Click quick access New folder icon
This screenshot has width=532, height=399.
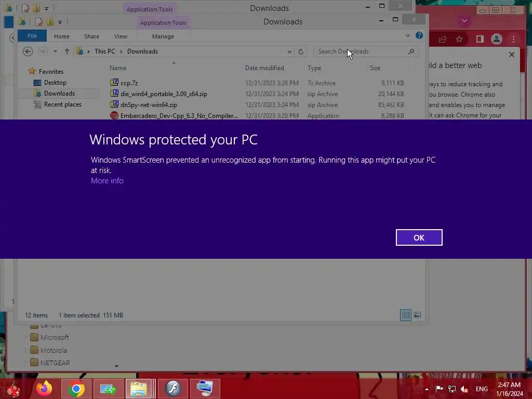50,22
